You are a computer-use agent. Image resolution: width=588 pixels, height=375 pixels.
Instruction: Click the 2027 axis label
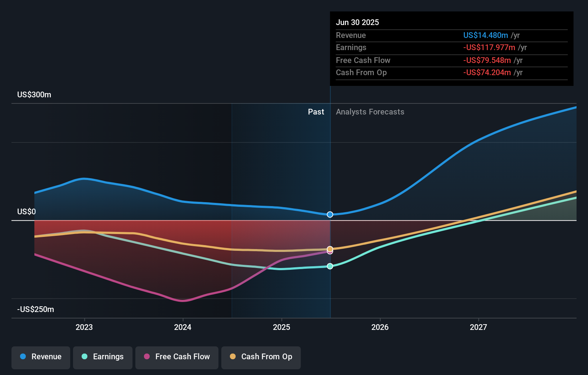tap(479, 327)
